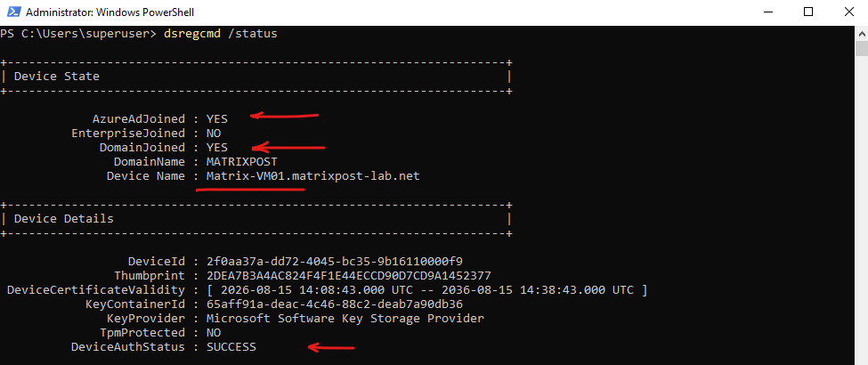Click the MATRIXPOST domain name value
The width and height of the screenshot is (868, 365).
pos(240,162)
